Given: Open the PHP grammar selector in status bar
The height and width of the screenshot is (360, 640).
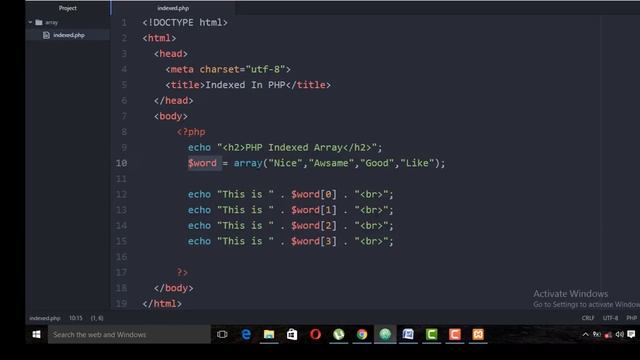Looking at the screenshot, I should click(x=631, y=318).
